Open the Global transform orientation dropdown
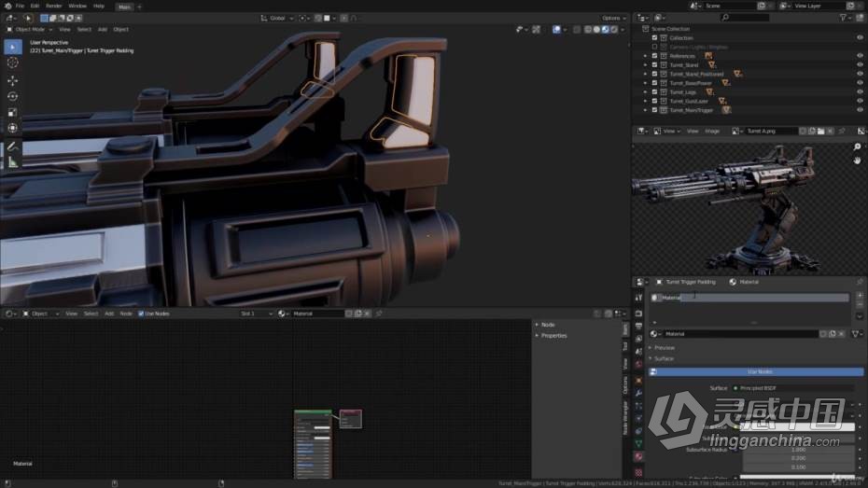 [x=277, y=19]
